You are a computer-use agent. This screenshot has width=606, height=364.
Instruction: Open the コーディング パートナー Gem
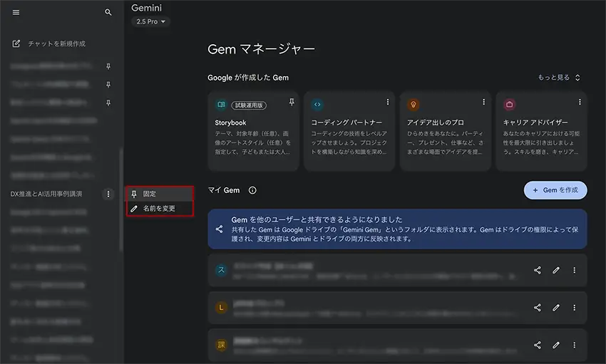tap(349, 131)
